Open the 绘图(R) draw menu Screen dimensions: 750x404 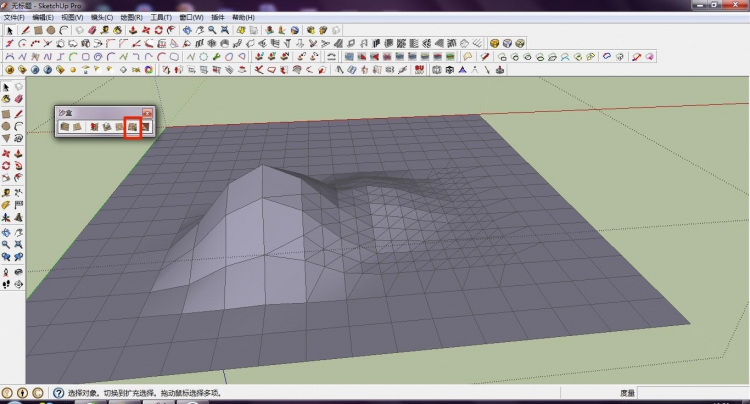131,18
